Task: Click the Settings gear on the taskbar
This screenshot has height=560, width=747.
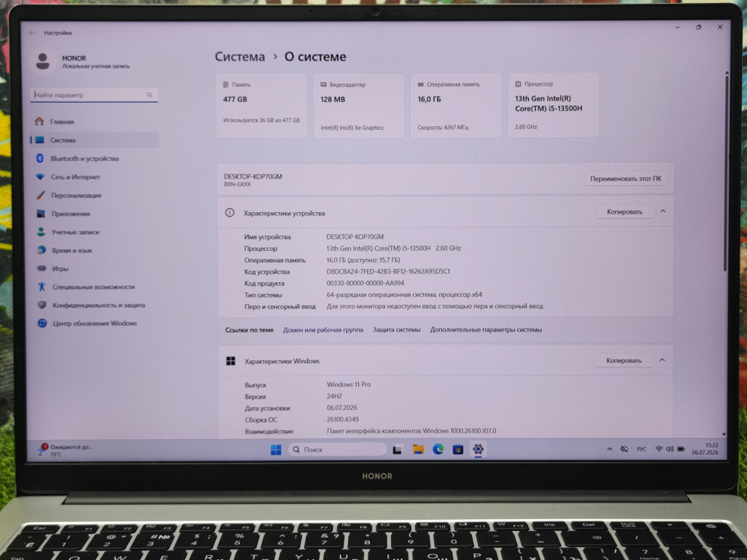Action: click(478, 449)
